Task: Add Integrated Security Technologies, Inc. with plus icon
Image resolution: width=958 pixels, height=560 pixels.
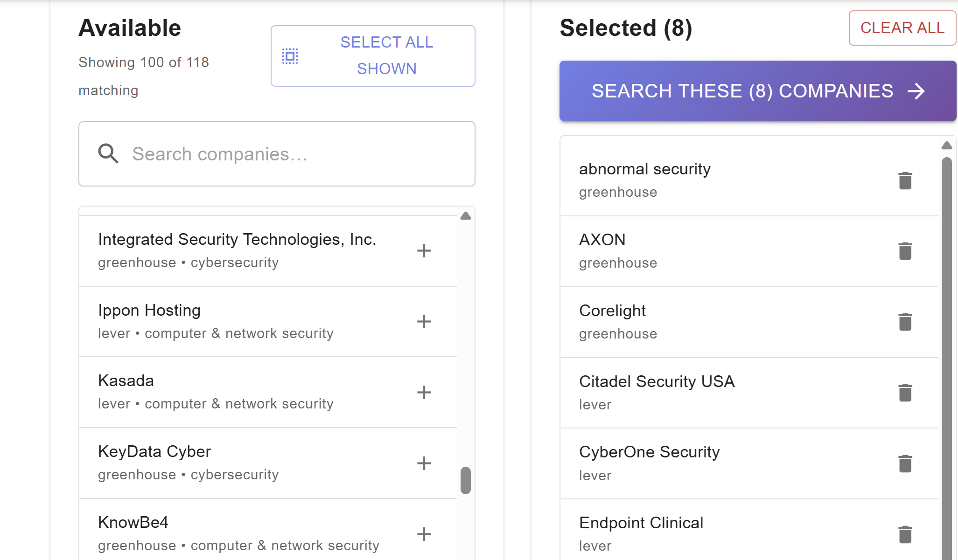Action: click(424, 251)
